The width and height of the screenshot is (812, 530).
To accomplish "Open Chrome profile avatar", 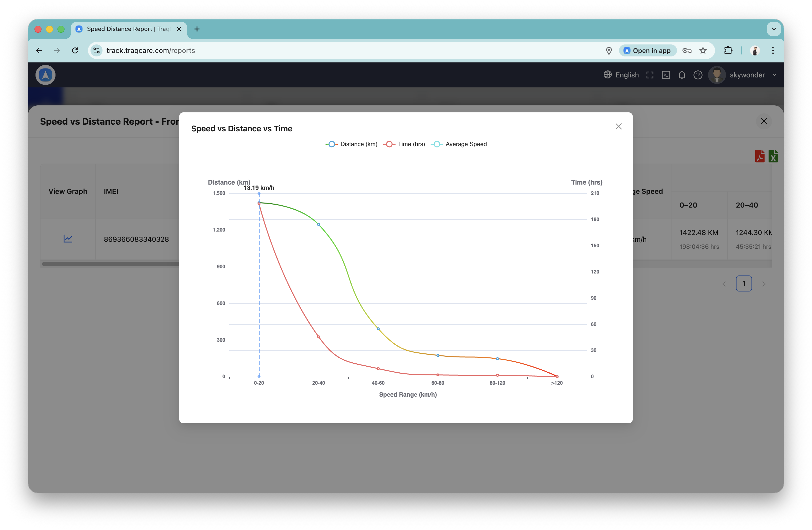I will pos(755,50).
